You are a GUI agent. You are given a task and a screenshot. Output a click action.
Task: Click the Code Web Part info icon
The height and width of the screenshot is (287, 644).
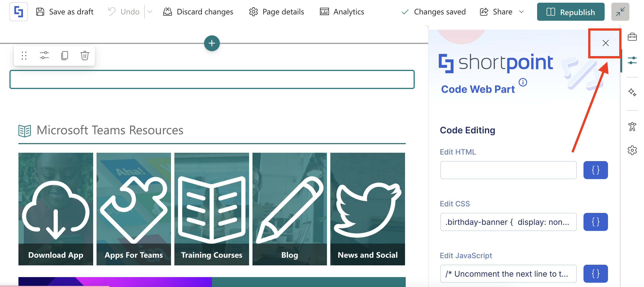pos(523,82)
